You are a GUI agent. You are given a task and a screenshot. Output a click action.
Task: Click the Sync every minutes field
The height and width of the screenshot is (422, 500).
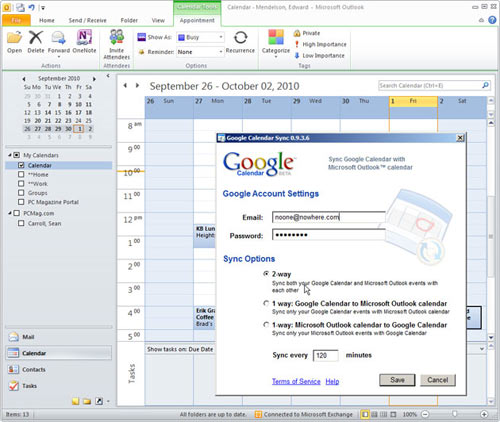pyautogui.click(x=326, y=355)
